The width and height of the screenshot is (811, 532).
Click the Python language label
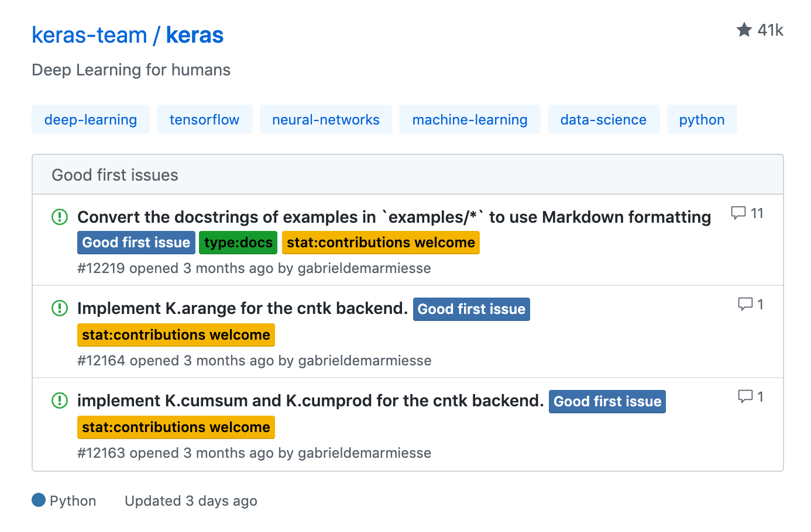[x=73, y=501]
